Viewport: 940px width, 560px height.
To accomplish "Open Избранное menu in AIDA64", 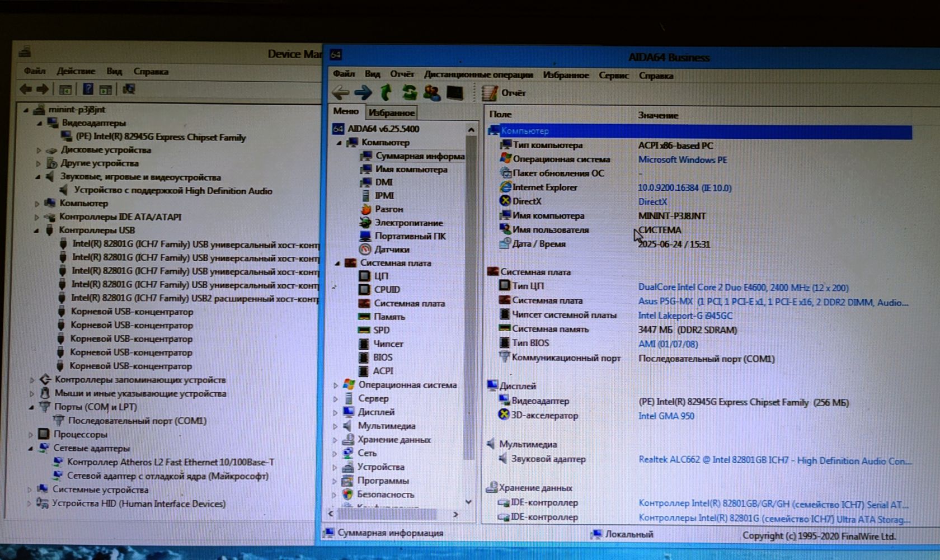I will pos(566,75).
